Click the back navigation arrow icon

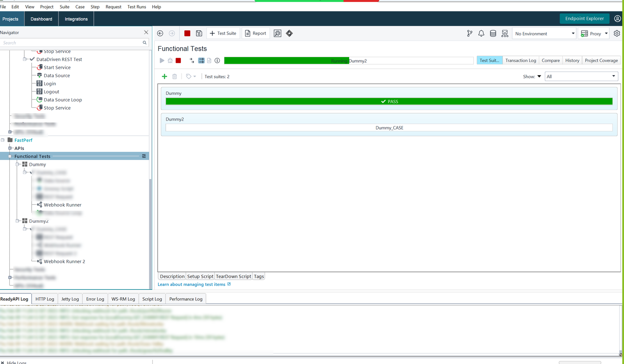[x=160, y=34]
